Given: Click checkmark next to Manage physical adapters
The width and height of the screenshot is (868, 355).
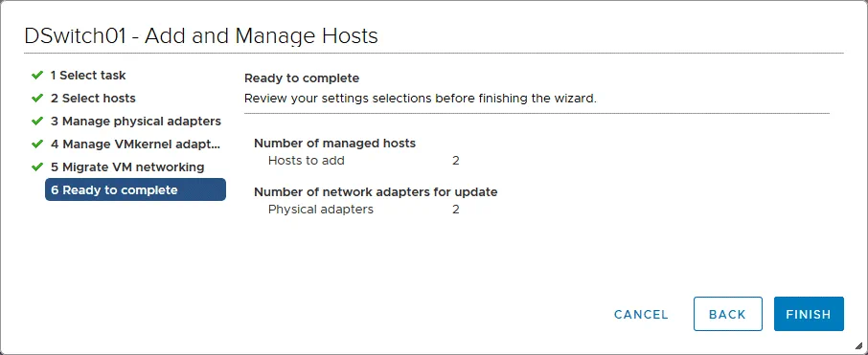Looking at the screenshot, I should pos(37,121).
